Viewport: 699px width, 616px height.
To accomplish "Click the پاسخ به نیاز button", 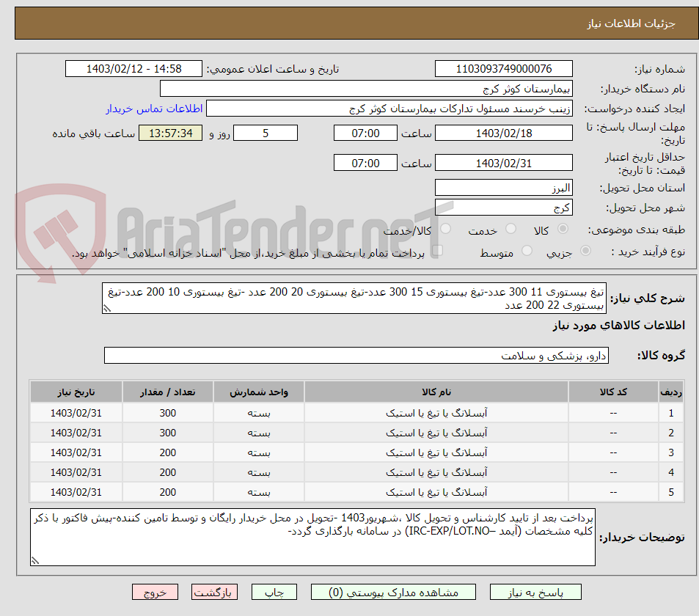I will tap(535, 592).
